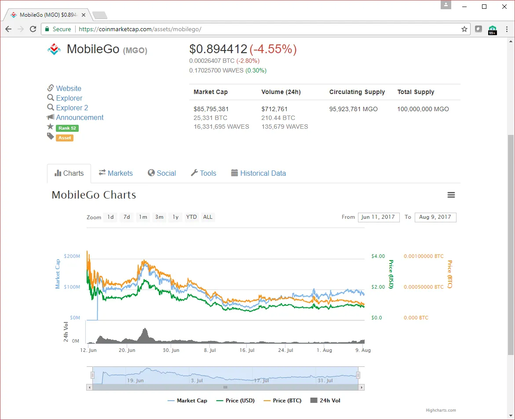Set chart zoom to 1d
Image resolution: width=515 pixels, height=420 pixels.
110,217
